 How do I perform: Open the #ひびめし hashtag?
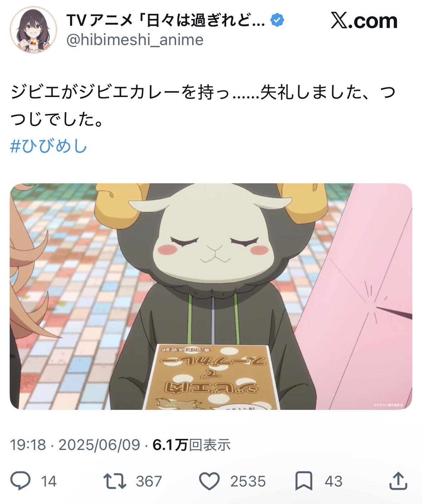click(x=49, y=146)
